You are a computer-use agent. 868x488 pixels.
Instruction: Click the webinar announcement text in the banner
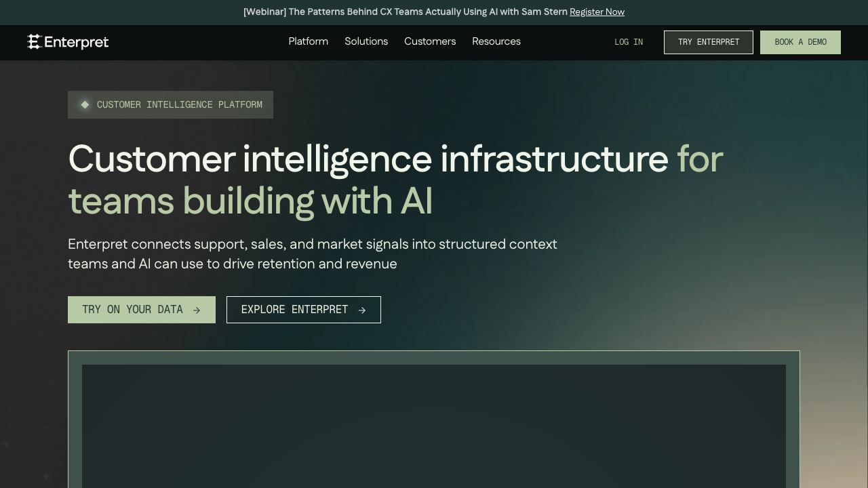[406, 12]
